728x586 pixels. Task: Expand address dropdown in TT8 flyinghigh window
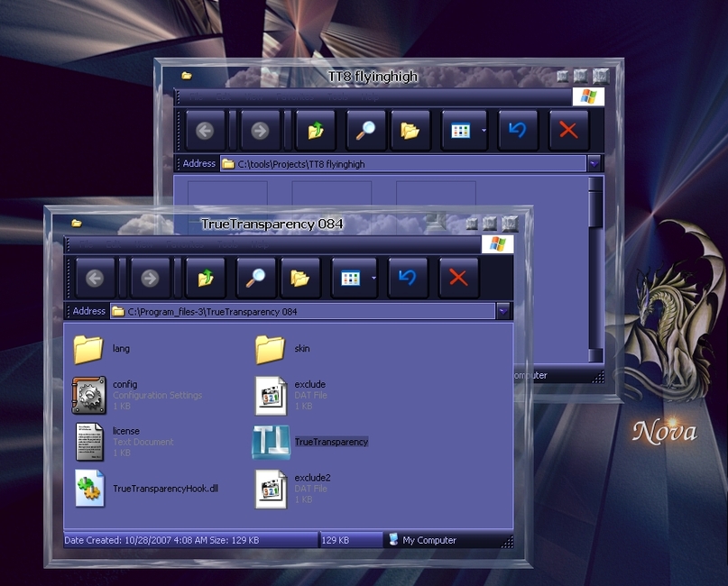[594, 163]
